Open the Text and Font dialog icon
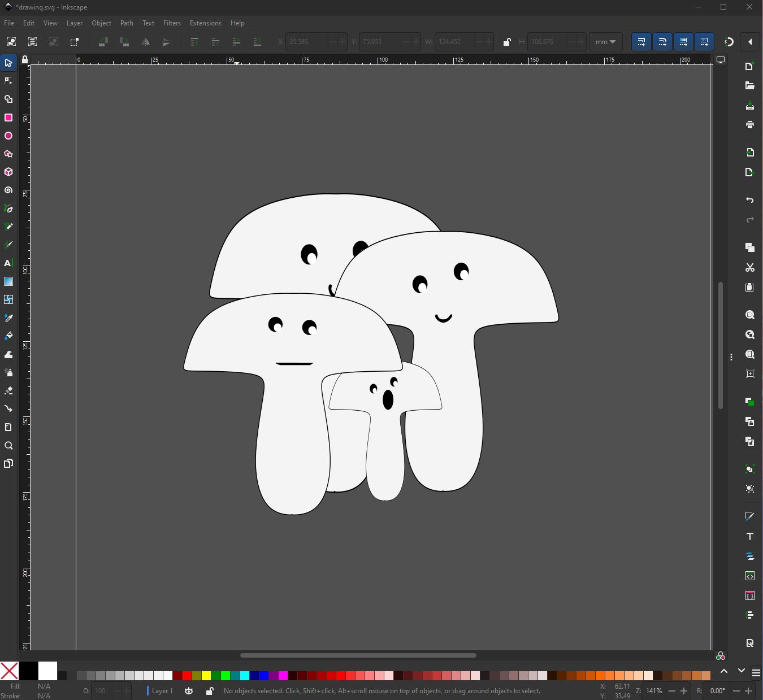Screen dimensions: 763x700 pyautogui.click(x=750, y=536)
